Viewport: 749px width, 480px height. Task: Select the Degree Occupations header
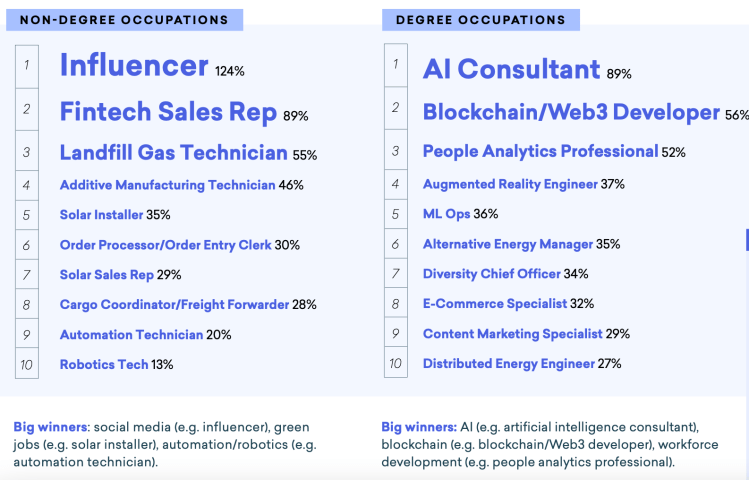[x=480, y=19]
